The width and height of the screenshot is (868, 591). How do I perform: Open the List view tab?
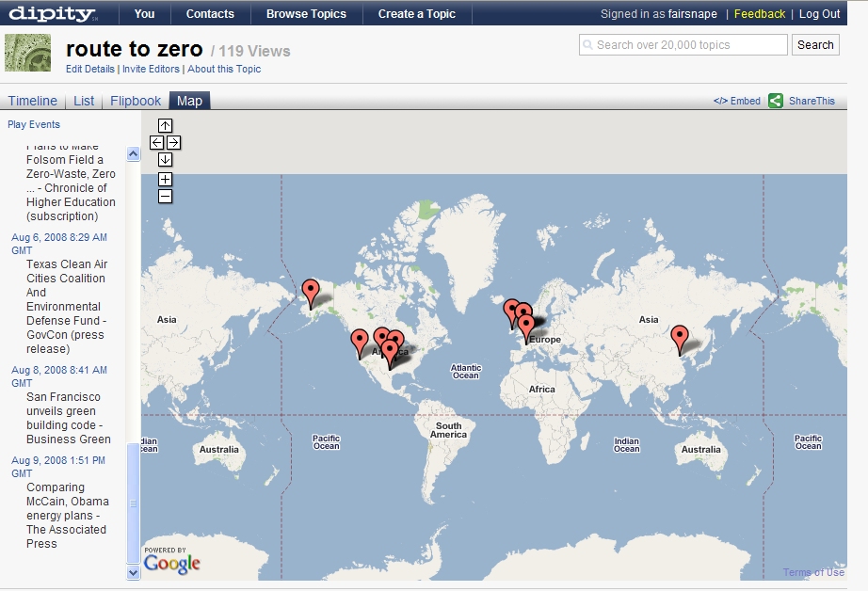click(x=84, y=101)
